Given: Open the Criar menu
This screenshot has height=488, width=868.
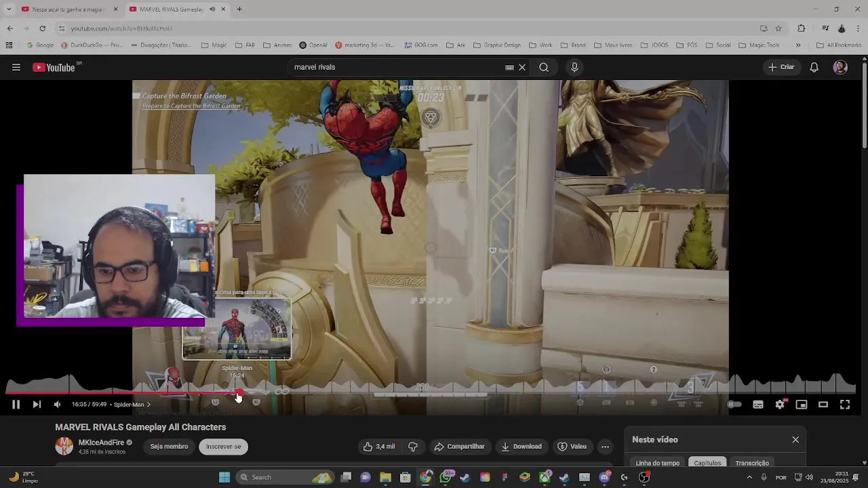Looking at the screenshot, I should point(781,67).
